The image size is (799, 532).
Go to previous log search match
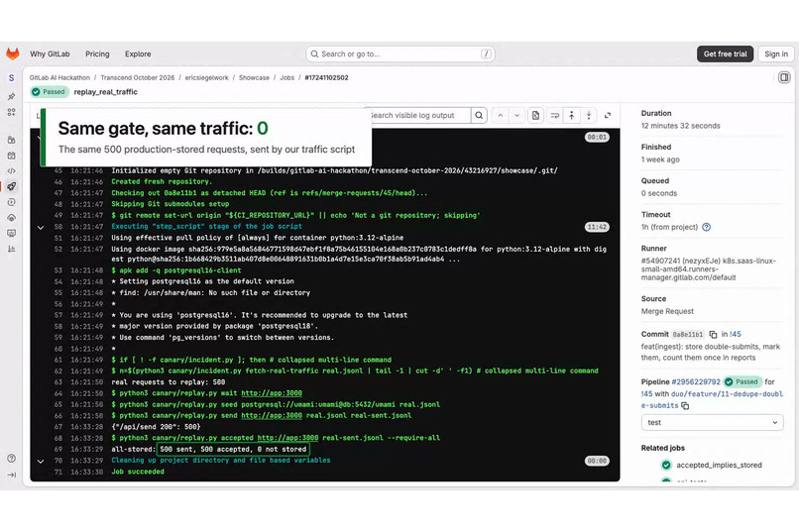(x=501, y=115)
